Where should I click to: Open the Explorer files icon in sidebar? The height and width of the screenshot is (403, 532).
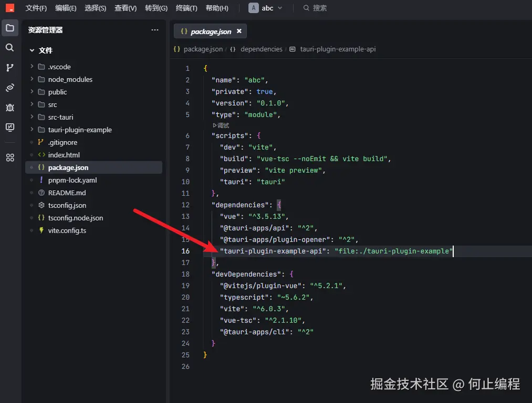tap(10, 28)
